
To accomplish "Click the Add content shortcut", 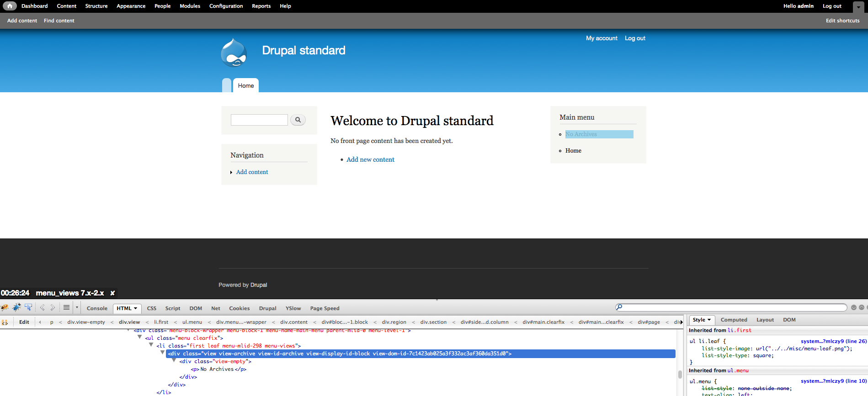I will (22, 21).
